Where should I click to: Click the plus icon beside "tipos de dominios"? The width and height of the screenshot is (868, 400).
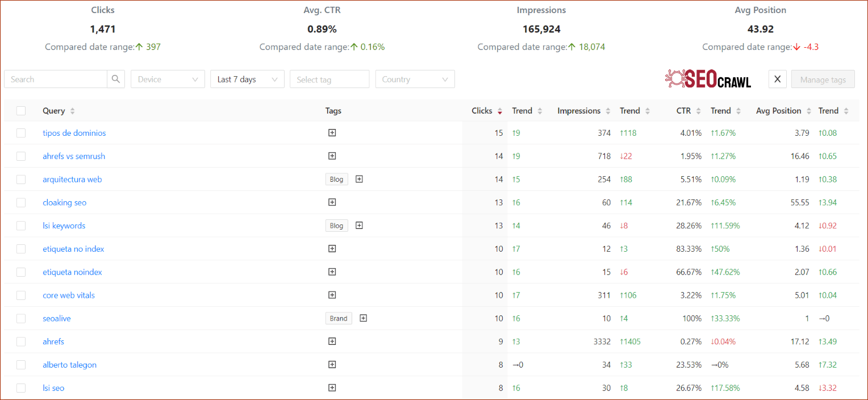coord(332,132)
